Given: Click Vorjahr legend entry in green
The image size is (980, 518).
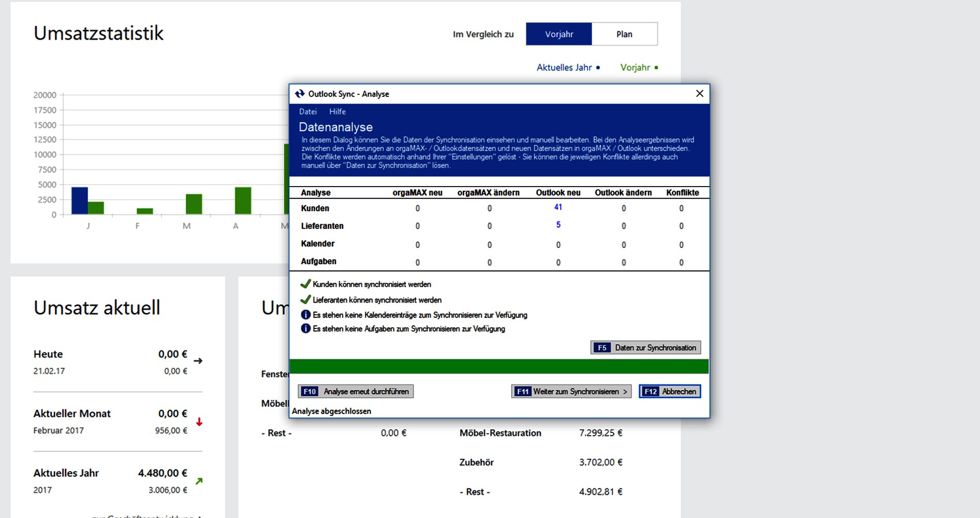Looking at the screenshot, I should [x=639, y=68].
